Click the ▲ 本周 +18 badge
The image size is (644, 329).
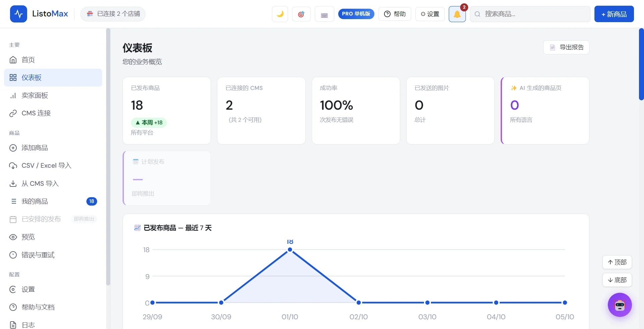point(149,123)
